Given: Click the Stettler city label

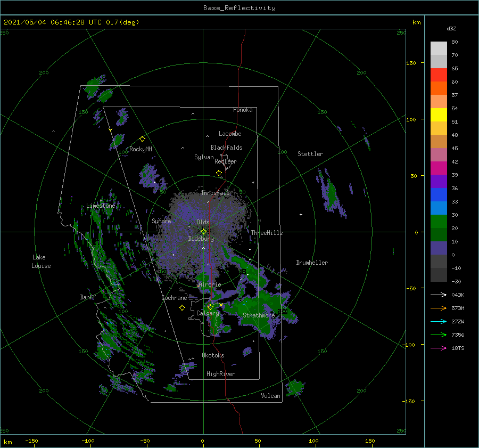Looking at the screenshot, I should click(310, 154).
